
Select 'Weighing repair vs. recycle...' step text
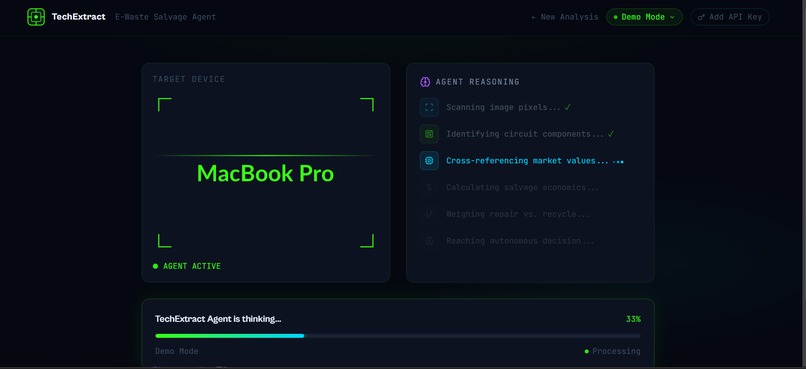(x=518, y=214)
